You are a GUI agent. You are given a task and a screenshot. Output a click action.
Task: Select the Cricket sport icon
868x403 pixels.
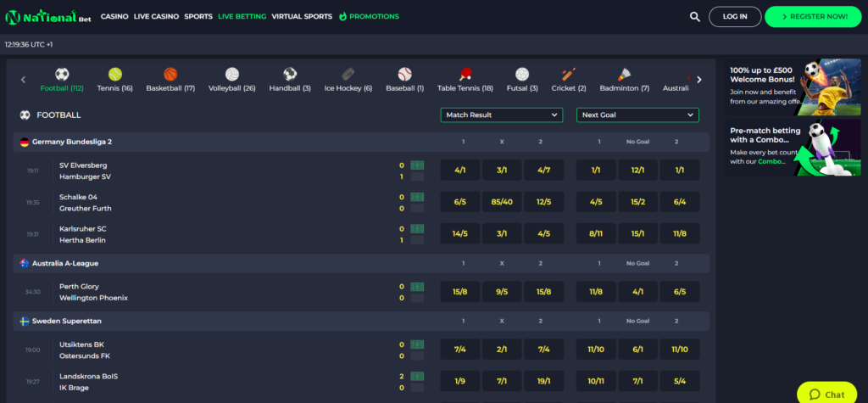coord(569,75)
